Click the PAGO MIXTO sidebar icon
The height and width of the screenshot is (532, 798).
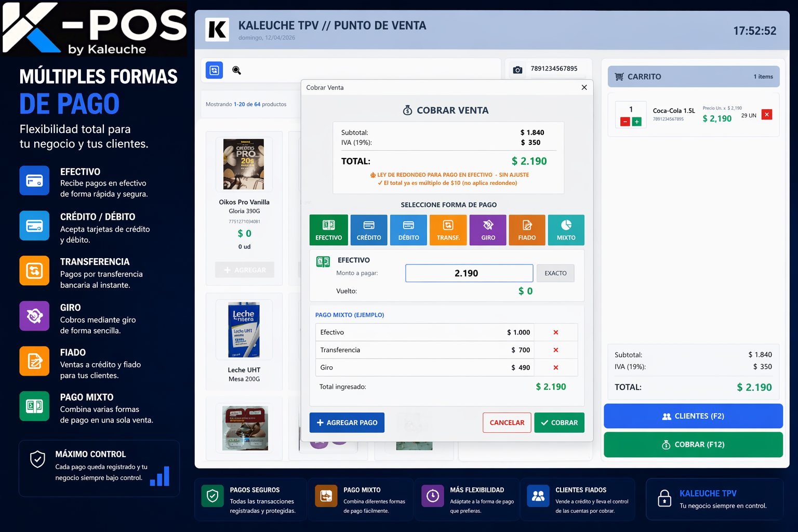pos(34,406)
